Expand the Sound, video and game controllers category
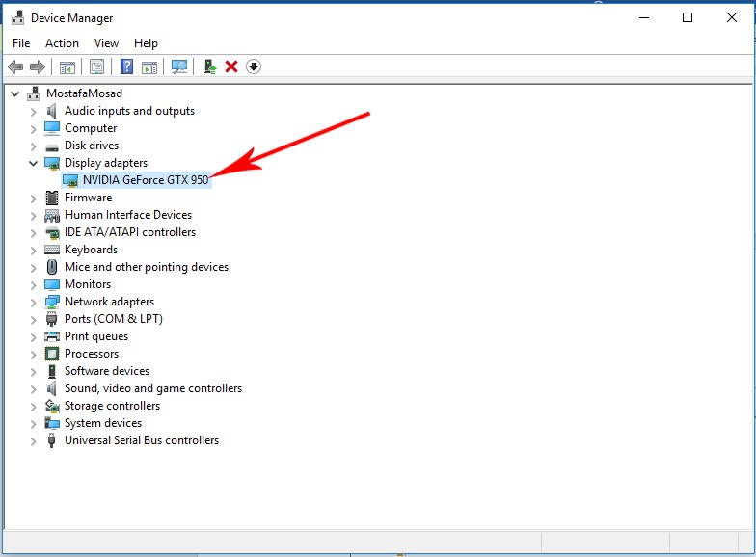 tap(33, 389)
